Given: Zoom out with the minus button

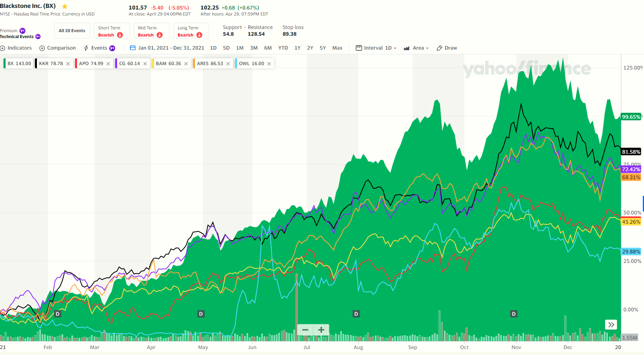Looking at the screenshot, I should tap(305, 330).
